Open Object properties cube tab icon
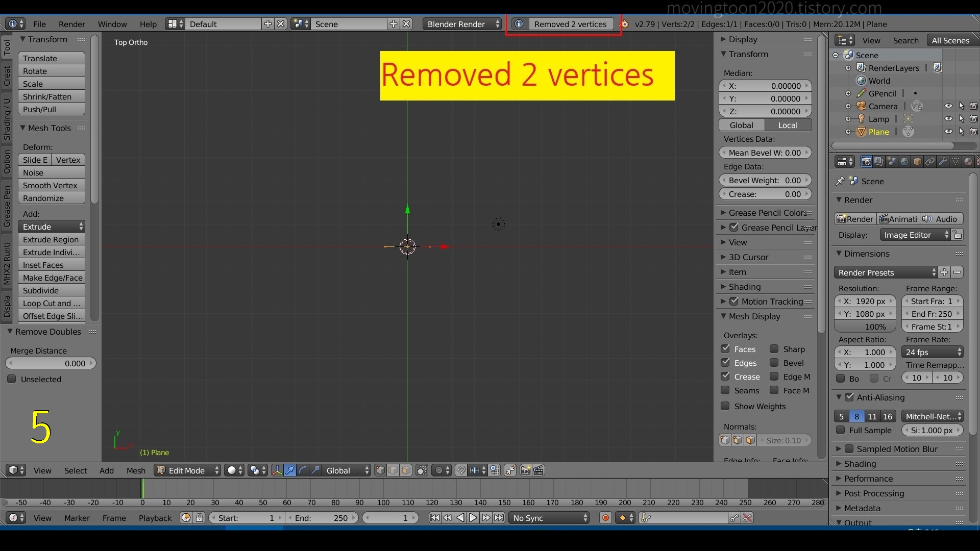This screenshot has width=980, height=551. point(917,162)
